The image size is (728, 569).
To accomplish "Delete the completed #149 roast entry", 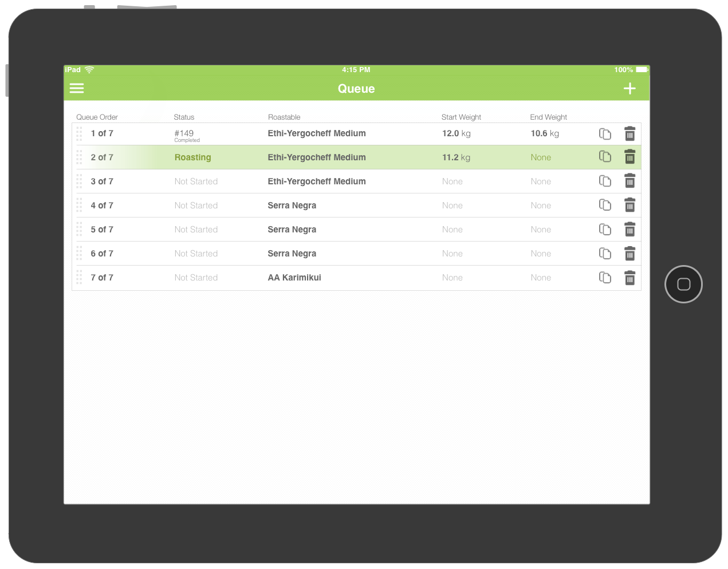I will pos(629,133).
